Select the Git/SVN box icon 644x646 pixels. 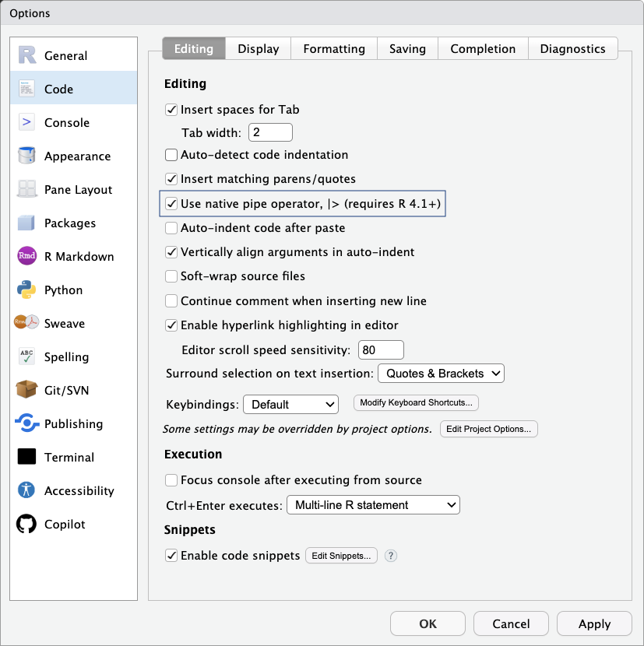point(27,390)
